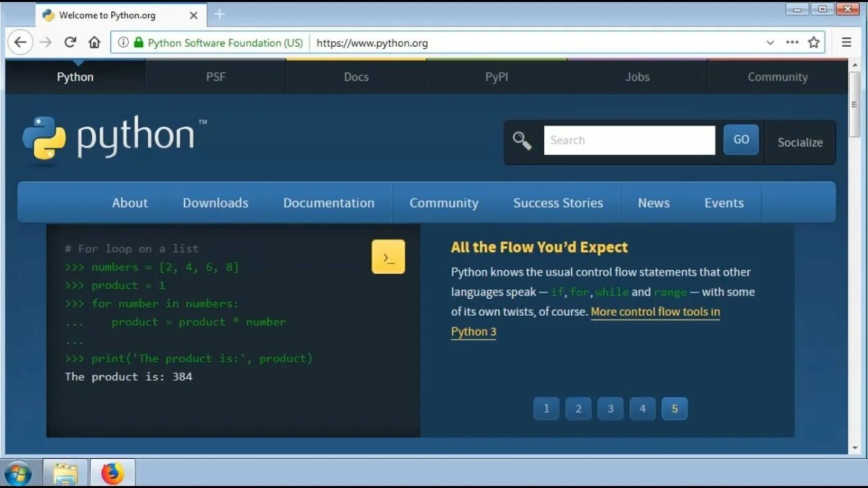Open the News navigation menu
This screenshot has width=868, height=488.
click(654, 203)
